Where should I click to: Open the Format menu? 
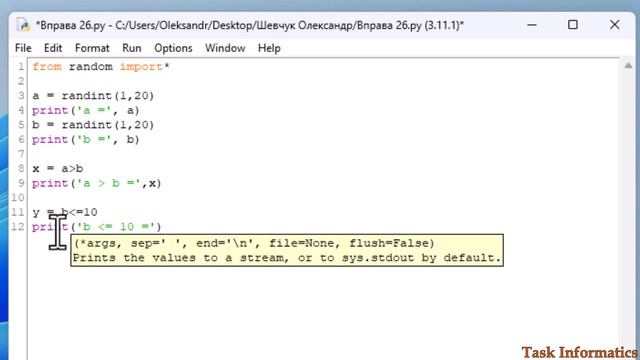[92, 48]
